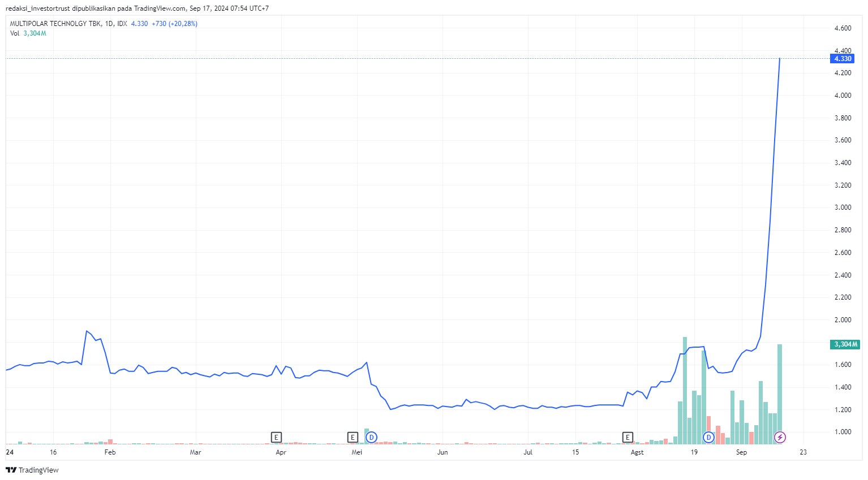The width and height of the screenshot is (868, 480).
Task: Click the 1.400 price axis label
Action: (x=843, y=387)
